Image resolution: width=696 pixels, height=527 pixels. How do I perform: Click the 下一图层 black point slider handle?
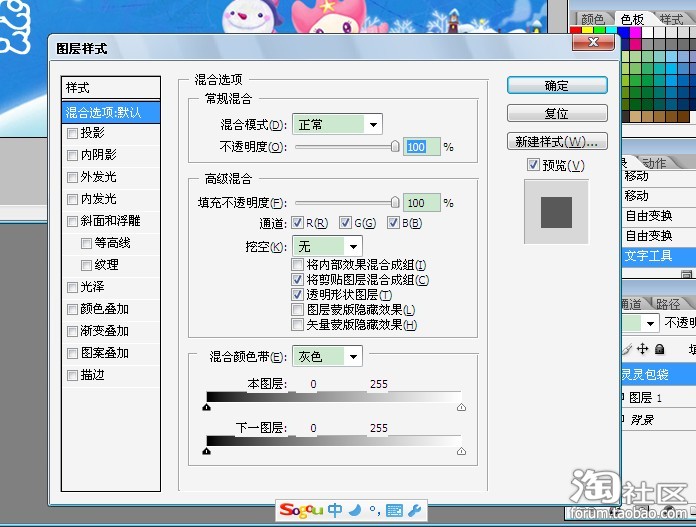point(206,451)
